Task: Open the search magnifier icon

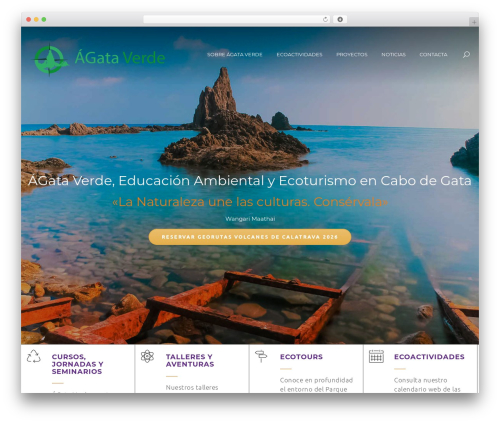Action: click(x=466, y=54)
